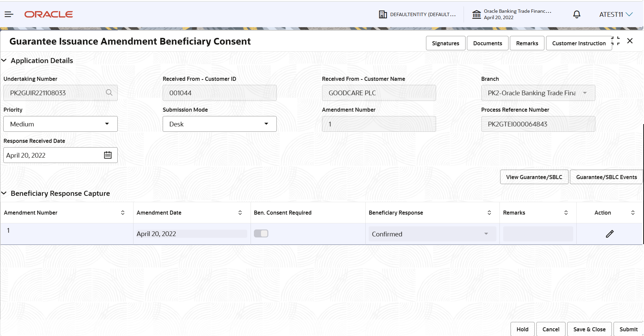Open the Response Received Date calendar
Image resolution: width=644 pixels, height=336 pixels.
(108, 155)
